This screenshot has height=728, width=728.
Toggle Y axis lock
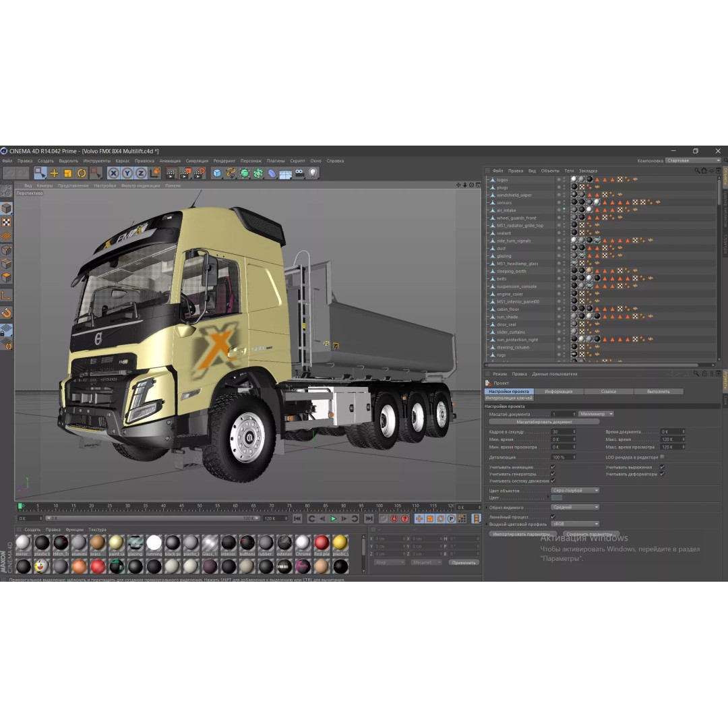[x=127, y=173]
